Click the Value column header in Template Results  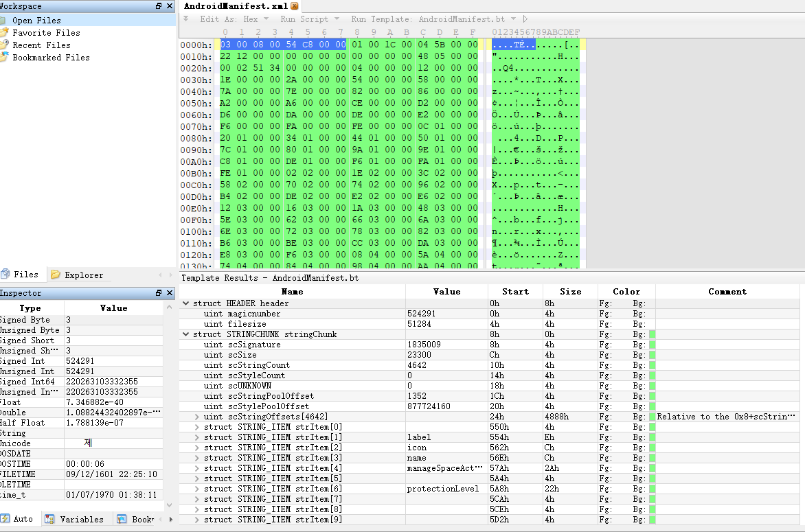click(446, 291)
